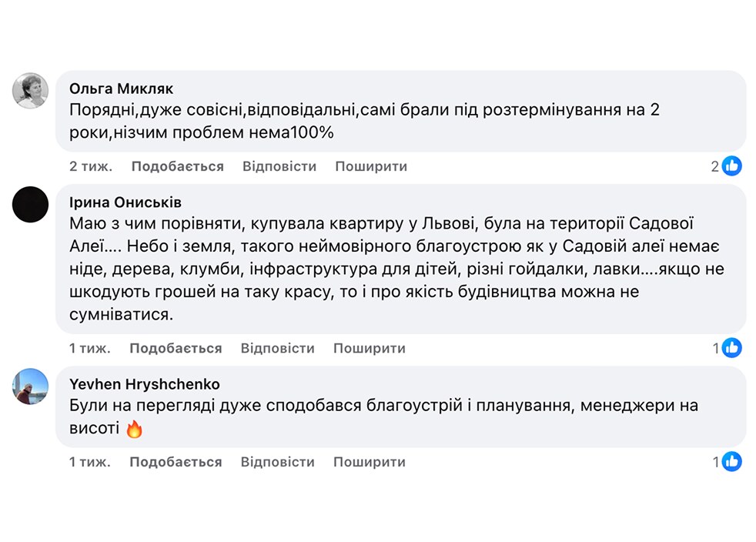Share Ірина Ониськів's comment via Поширити
The height and width of the screenshot is (542, 756).
[x=370, y=348]
